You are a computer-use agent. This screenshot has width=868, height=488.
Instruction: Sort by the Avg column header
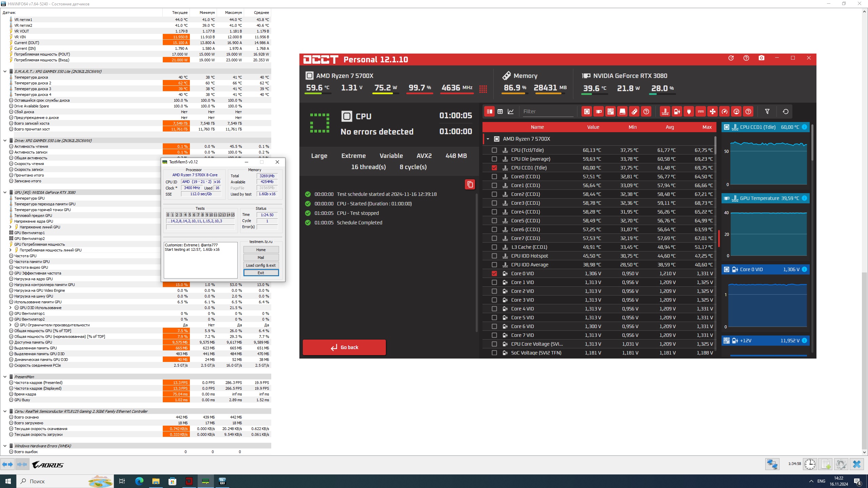[x=669, y=127]
